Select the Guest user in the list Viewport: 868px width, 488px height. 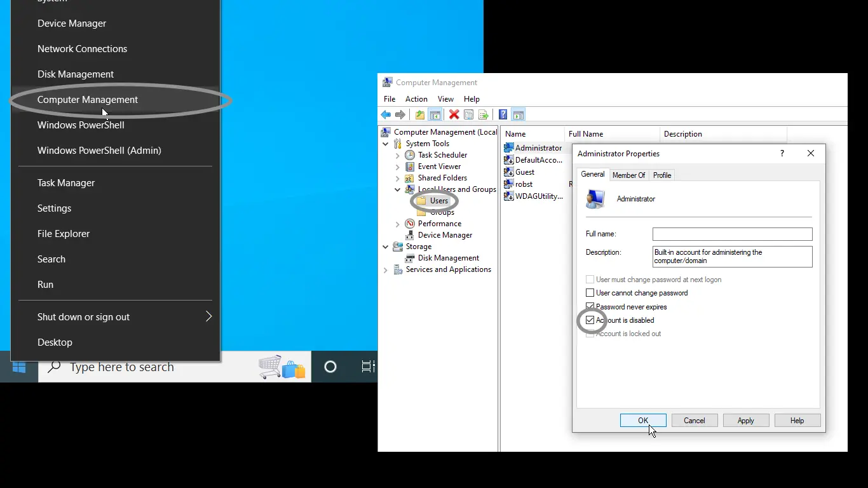point(519,172)
